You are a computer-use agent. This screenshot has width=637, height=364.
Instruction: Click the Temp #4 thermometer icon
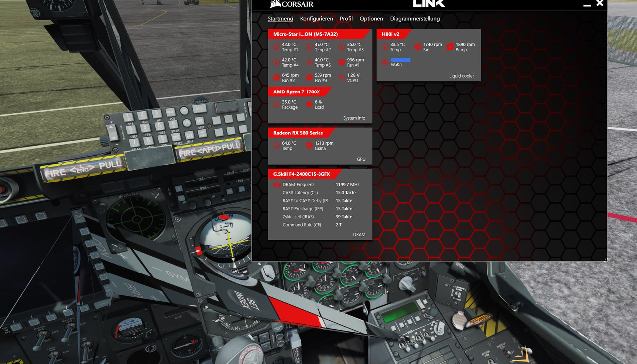(277, 62)
